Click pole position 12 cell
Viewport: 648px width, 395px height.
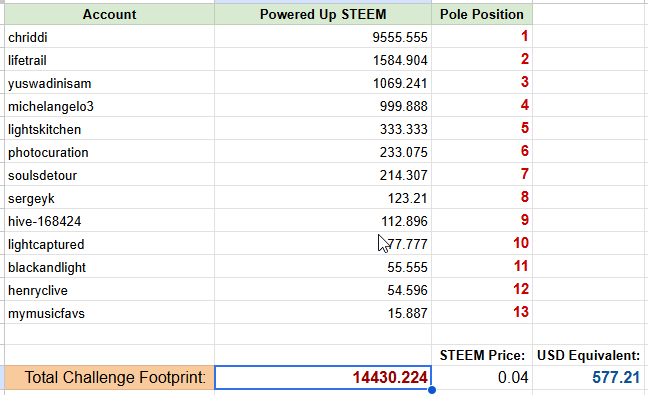click(482, 290)
